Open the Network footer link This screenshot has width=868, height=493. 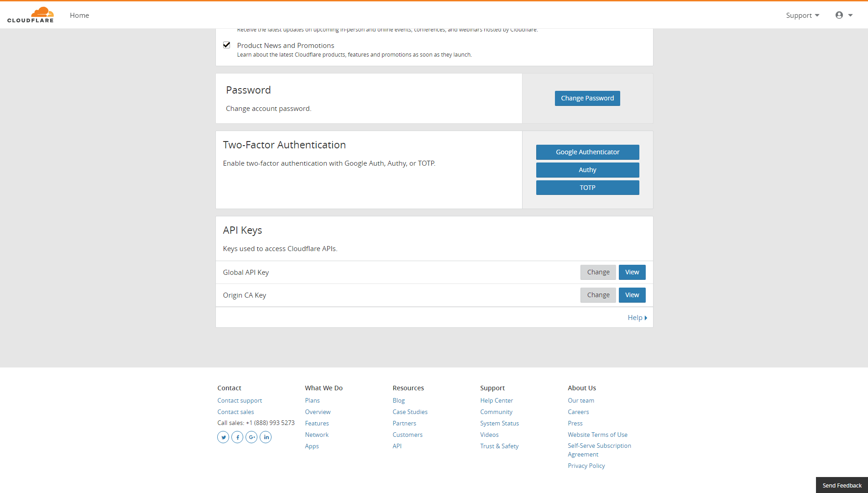pyautogui.click(x=317, y=435)
